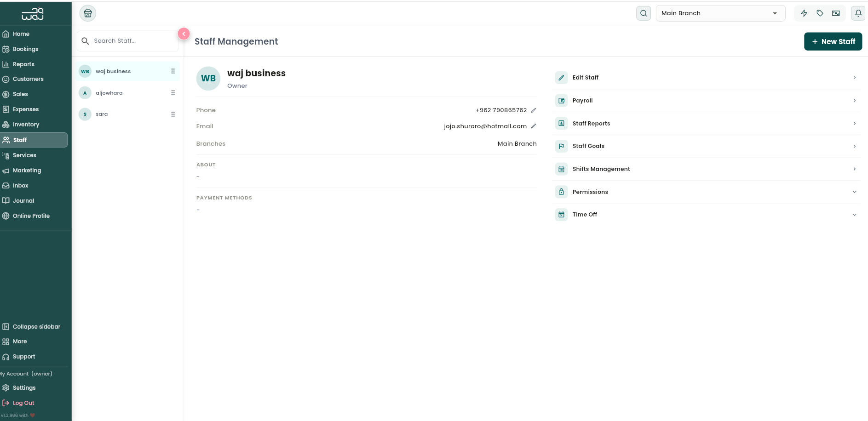Screen dimensions: 868x421
Task: Click the Owner role label
Action: [x=237, y=86]
